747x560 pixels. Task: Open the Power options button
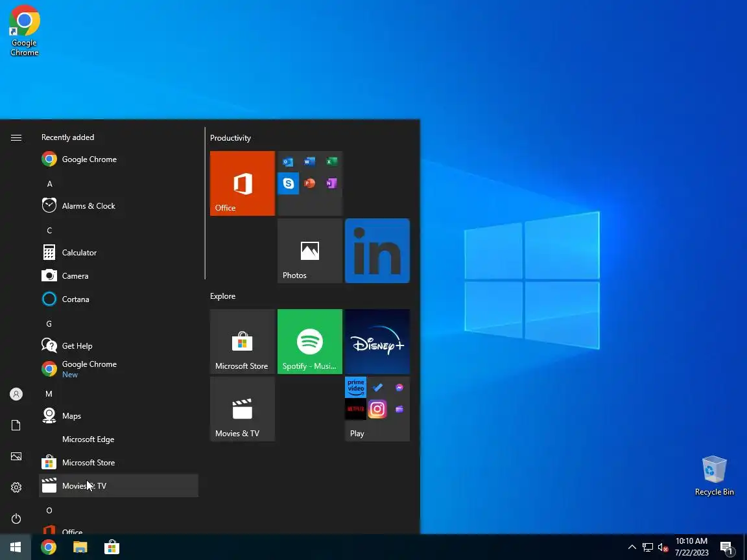[16, 518]
